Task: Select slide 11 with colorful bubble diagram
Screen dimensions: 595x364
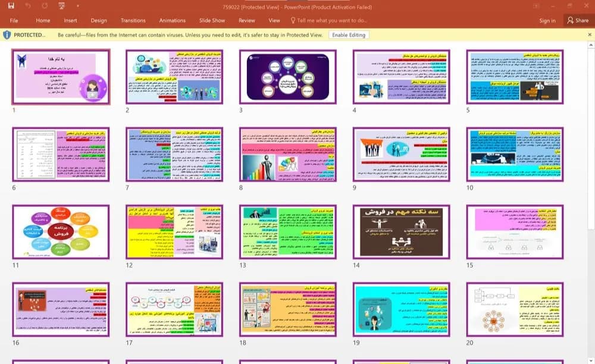Action: [x=61, y=232]
